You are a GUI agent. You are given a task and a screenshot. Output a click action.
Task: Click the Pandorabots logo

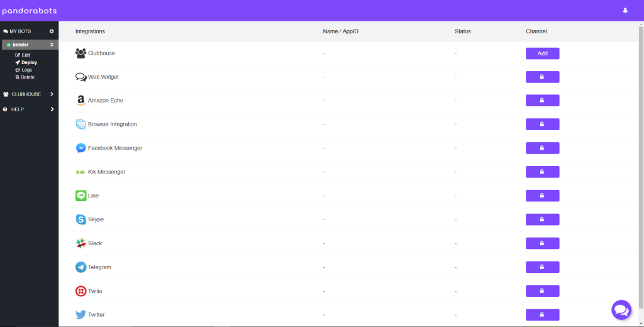(29, 10)
